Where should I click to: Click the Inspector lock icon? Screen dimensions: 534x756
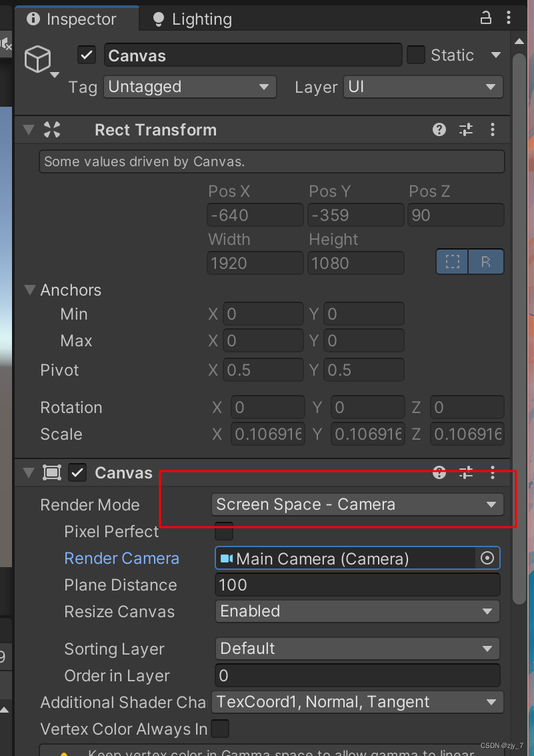tap(485, 17)
